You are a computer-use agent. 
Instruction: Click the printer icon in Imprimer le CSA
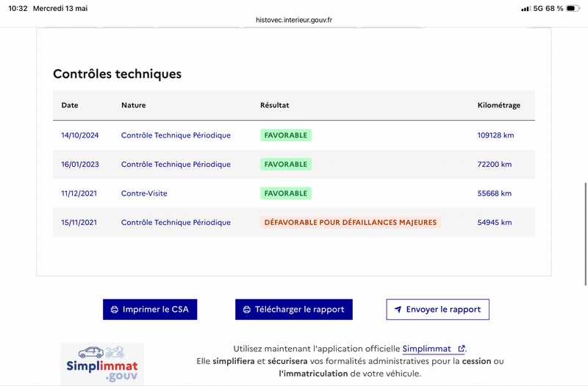[x=115, y=310]
